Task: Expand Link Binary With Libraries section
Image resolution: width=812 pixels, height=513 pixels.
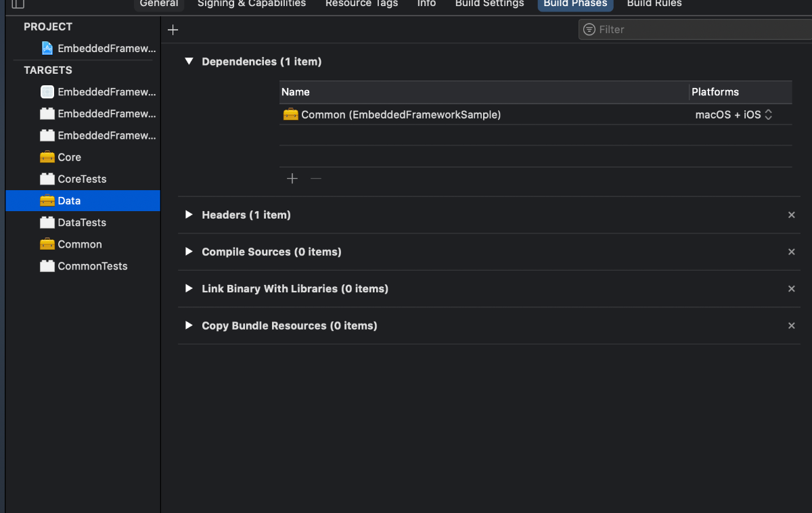Action: point(189,289)
